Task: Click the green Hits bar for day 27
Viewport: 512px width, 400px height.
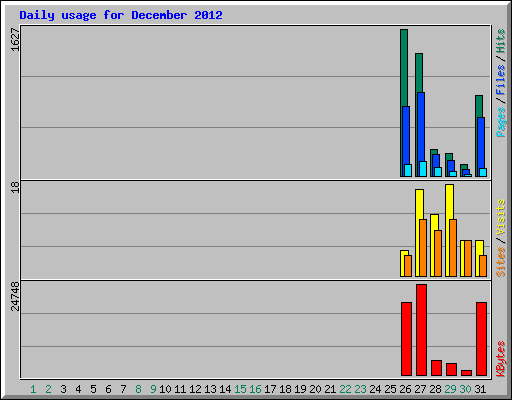Action: tap(419, 72)
